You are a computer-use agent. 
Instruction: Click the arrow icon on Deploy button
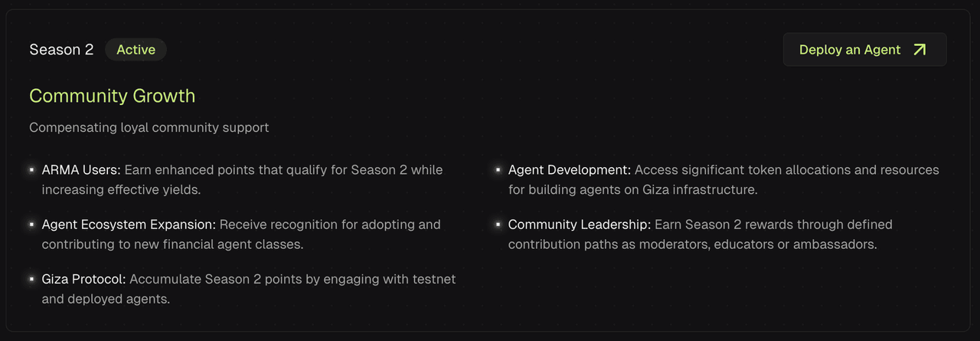point(920,50)
